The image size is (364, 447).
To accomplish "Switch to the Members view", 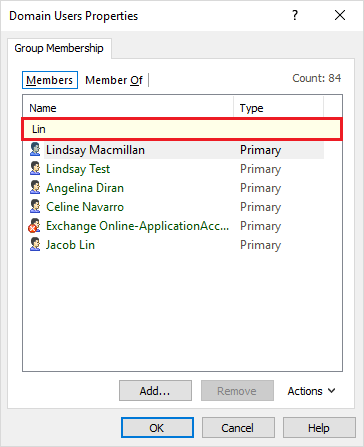I will pyautogui.click(x=50, y=80).
